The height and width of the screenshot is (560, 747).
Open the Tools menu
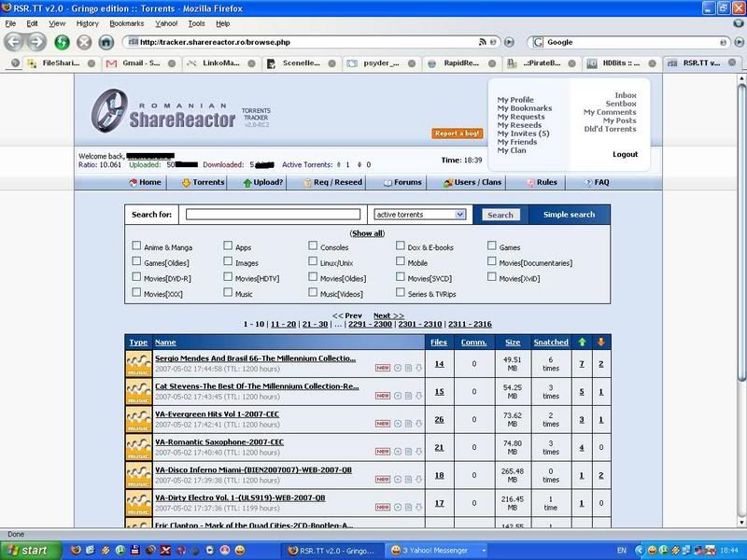(x=196, y=23)
